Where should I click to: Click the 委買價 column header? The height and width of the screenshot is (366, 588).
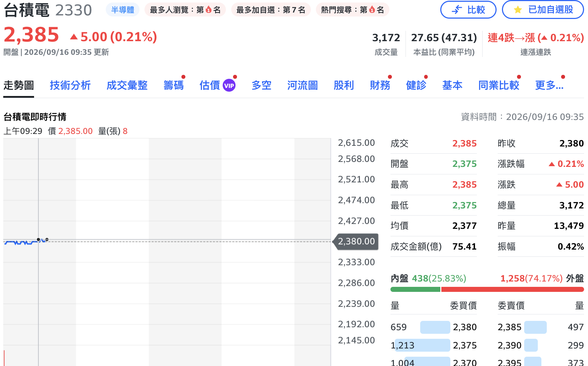click(463, 306)
